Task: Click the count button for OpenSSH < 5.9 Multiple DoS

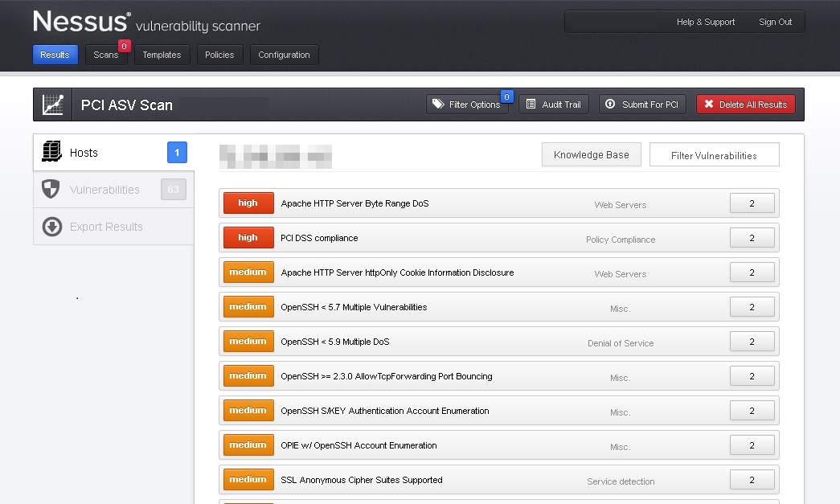Action: tap(752, 342)
